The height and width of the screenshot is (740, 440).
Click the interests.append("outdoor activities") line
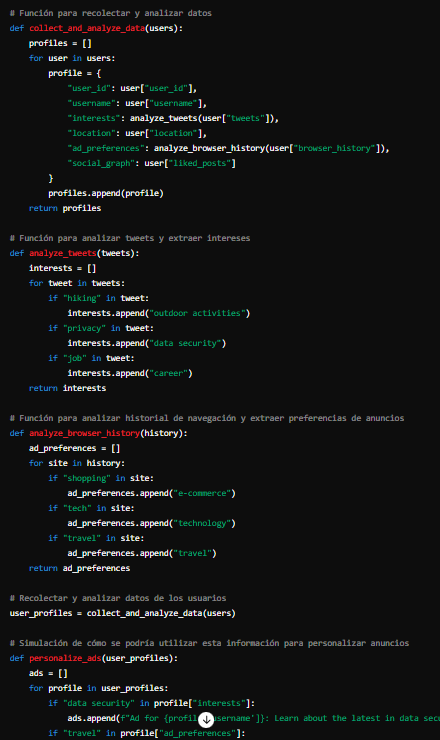coord(159,313)
